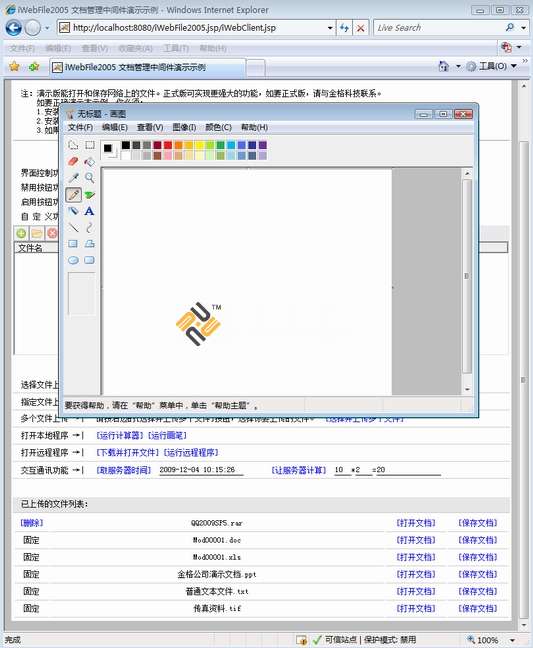
Task: Click 打开文档 link for QQ2009SP5.rar
Action: tap(416, 523)
